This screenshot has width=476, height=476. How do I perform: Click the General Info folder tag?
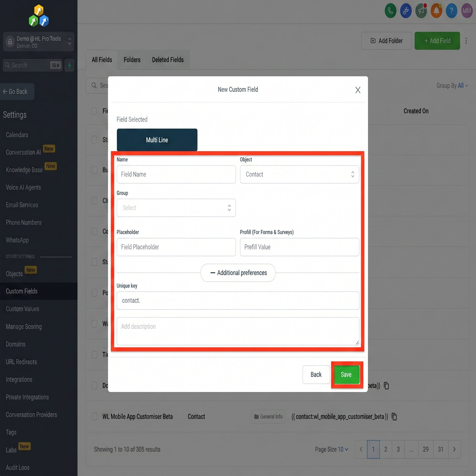pyautogui.click(x=268, y=416)
